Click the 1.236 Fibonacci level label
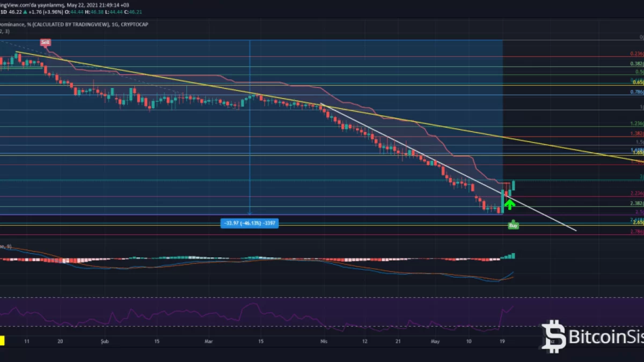 (x=636, y=124)
